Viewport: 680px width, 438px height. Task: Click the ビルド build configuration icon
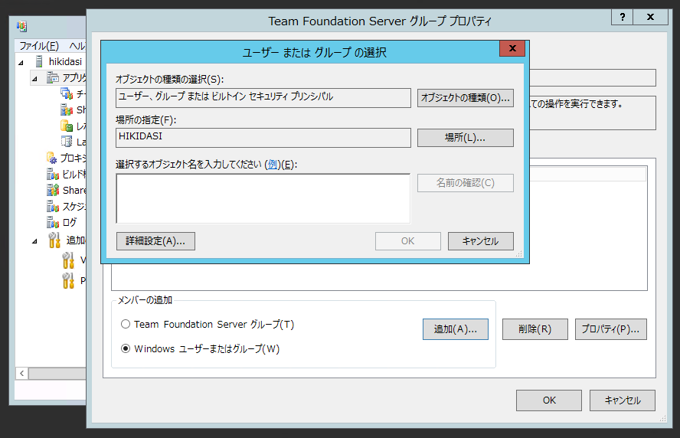click(52, 174)
